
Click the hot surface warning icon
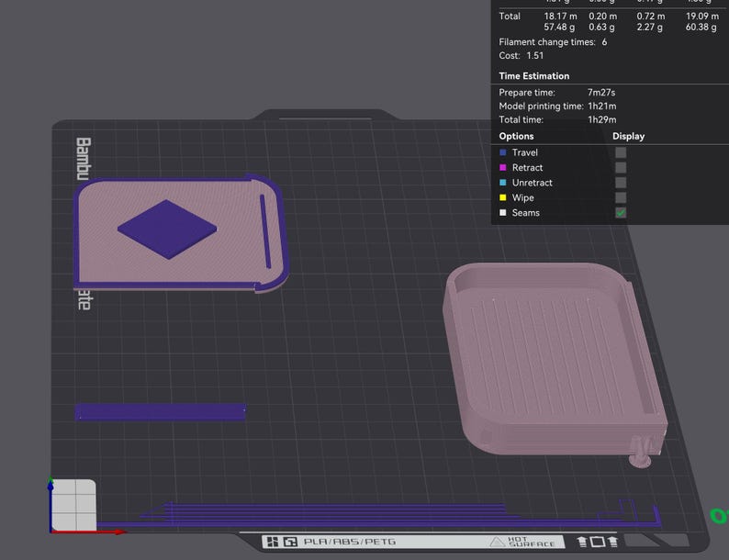[497, 542]
